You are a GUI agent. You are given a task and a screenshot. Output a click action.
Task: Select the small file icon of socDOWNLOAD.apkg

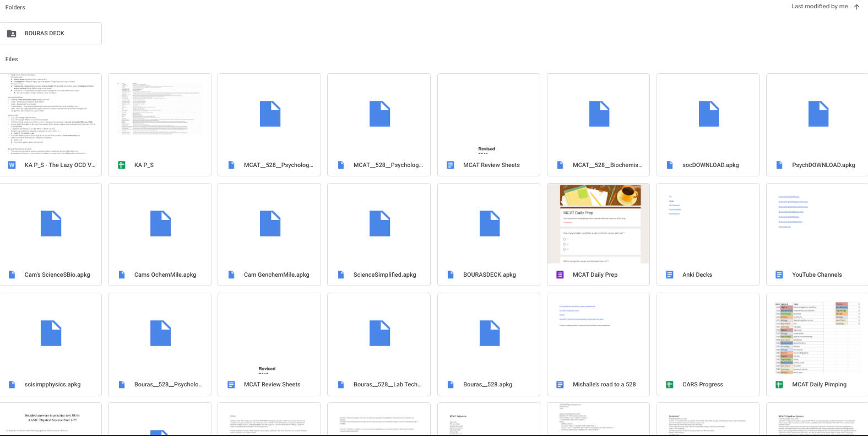[x=670, y=165]
